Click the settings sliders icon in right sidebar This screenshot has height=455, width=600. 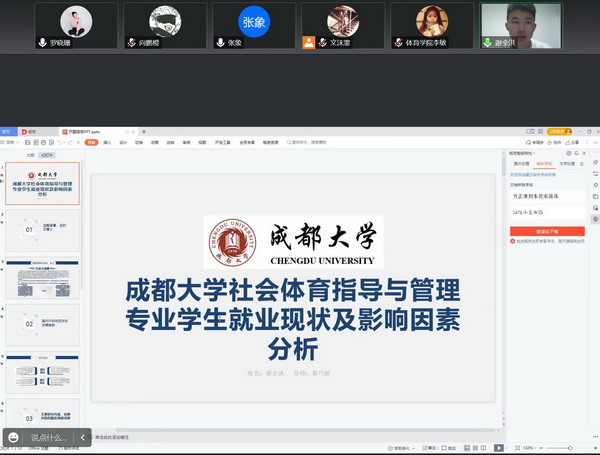tap(595, 174)
